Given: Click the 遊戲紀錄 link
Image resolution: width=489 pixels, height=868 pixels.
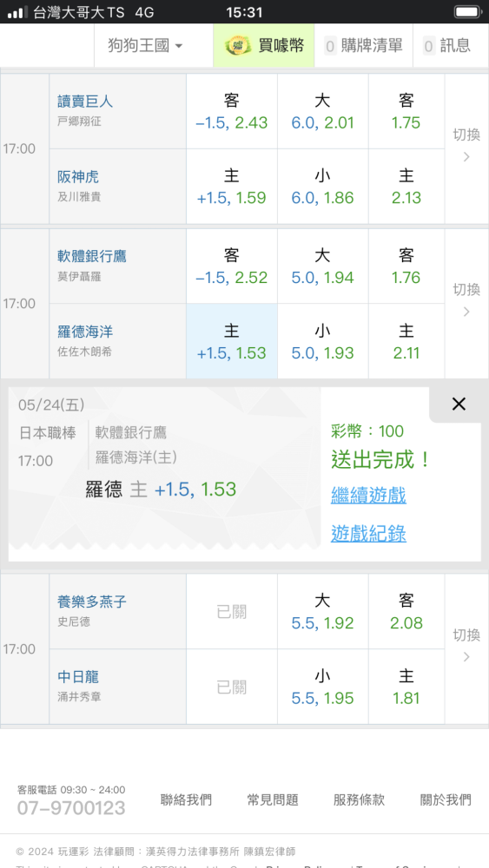Looking at the screenshot, I should point(368,534).
